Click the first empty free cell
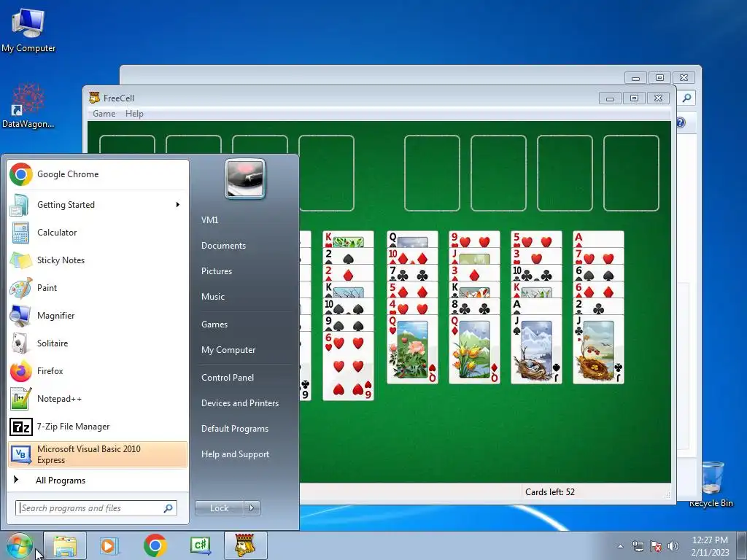Viewport: 747px width, 560px height. pyautogui.click(x=127, y=144)
